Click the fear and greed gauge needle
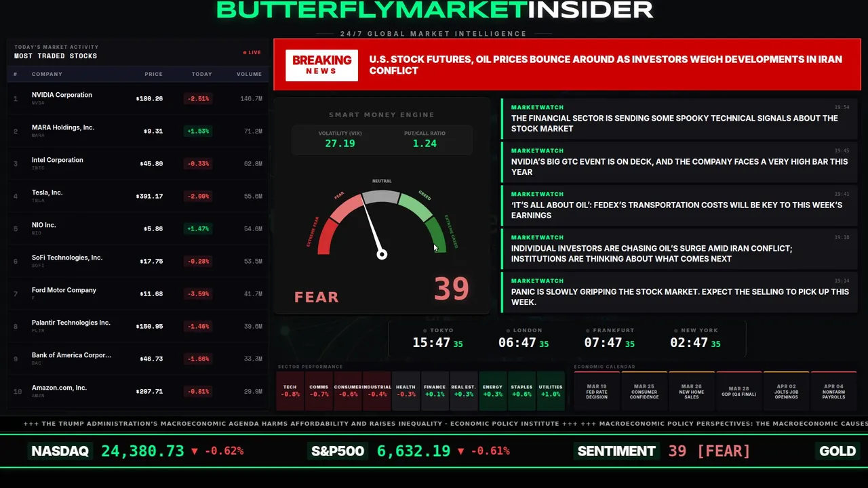Viewport: 868px width, 488px height. click(x=373, y=228)
